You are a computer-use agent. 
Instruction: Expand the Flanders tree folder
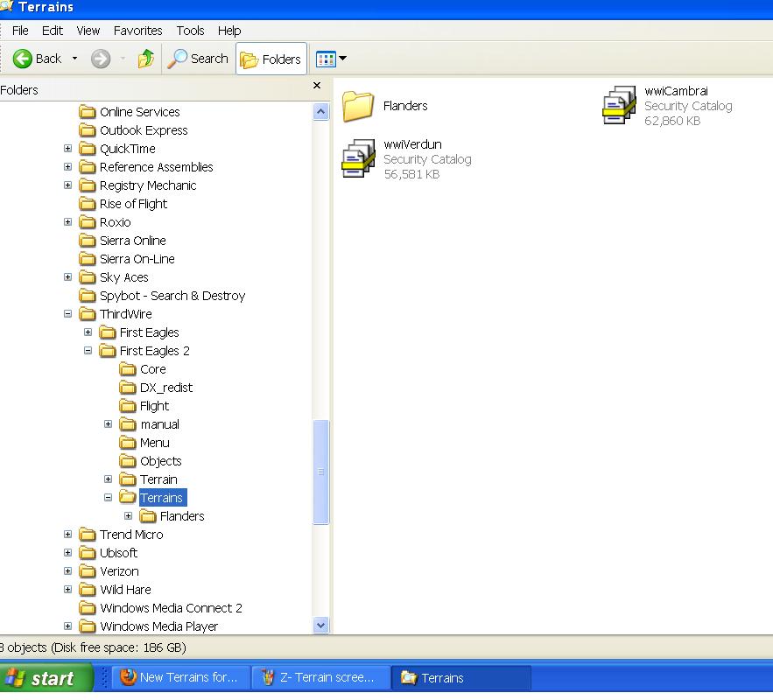[128, 515]
